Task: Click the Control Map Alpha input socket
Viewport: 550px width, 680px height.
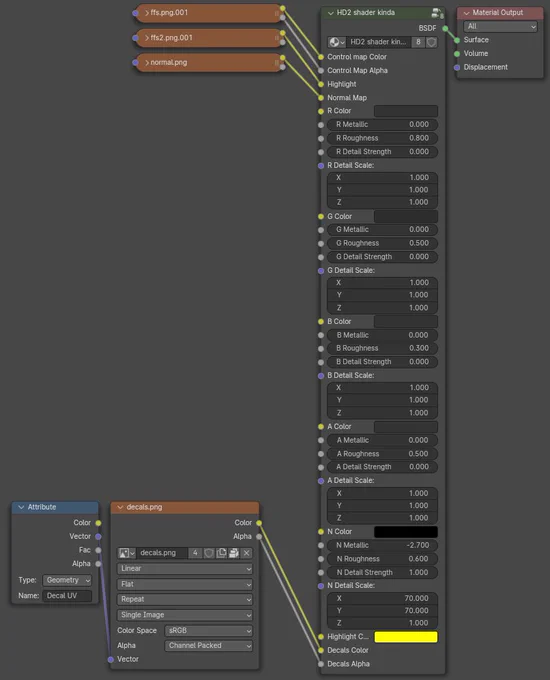Action: pos(321,70)
